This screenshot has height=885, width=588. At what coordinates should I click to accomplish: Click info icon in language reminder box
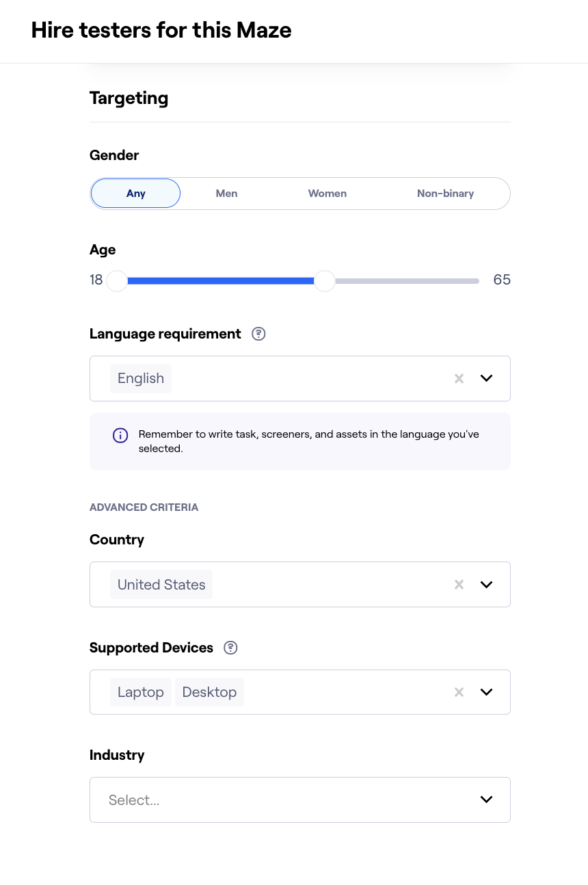click(x=120, y=435)
